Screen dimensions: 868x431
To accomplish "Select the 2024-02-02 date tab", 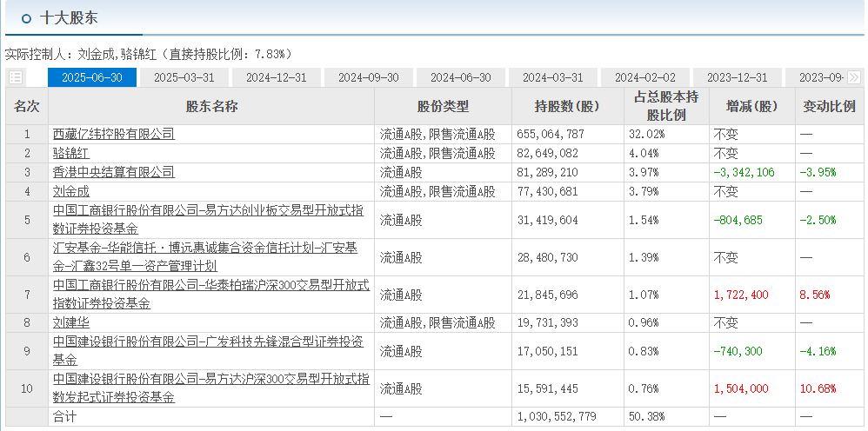I will [645, 77].
